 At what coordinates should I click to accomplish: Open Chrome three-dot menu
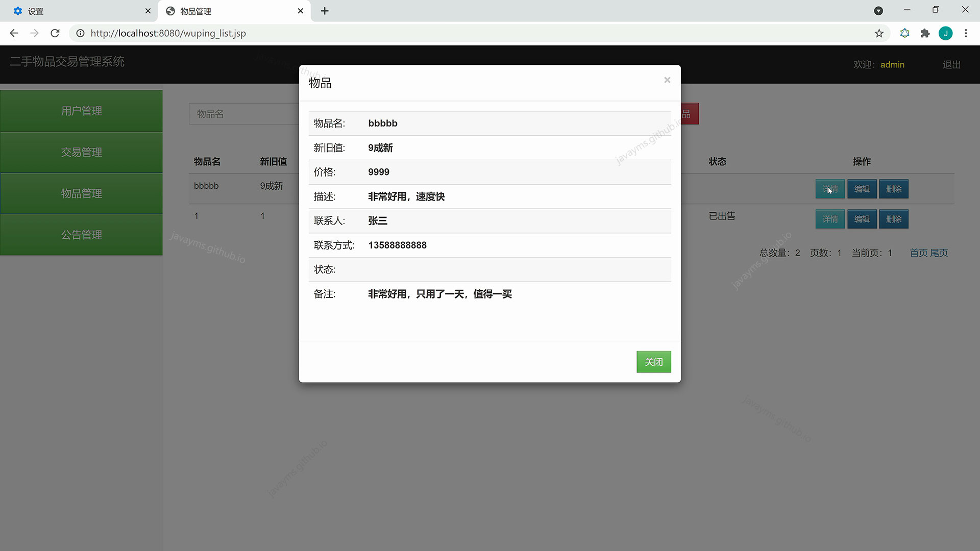(x=966, y=33)
